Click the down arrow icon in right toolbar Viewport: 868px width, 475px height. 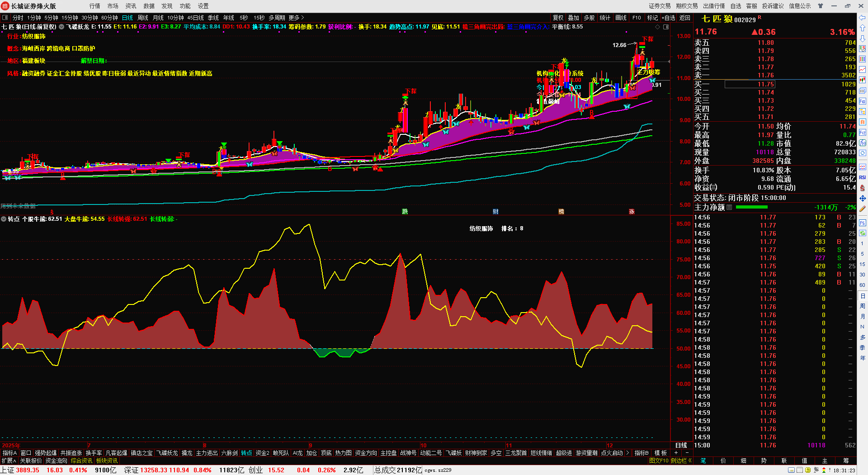863,38
